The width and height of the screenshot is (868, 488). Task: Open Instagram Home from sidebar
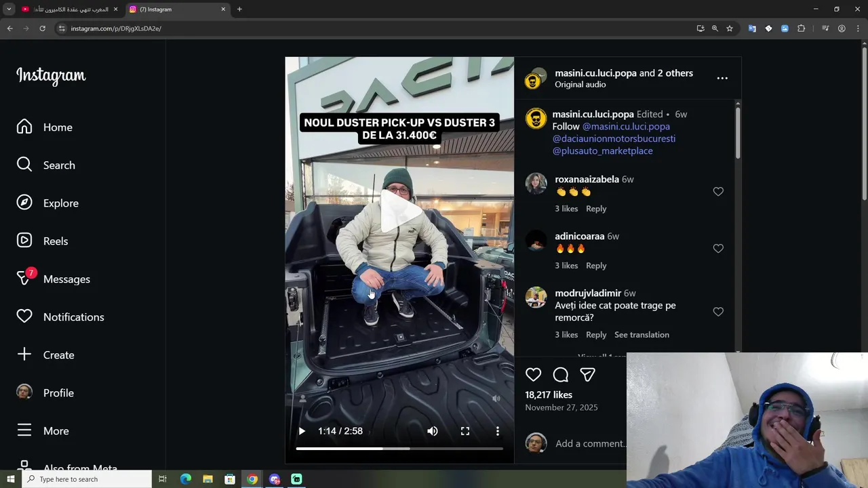45,127
